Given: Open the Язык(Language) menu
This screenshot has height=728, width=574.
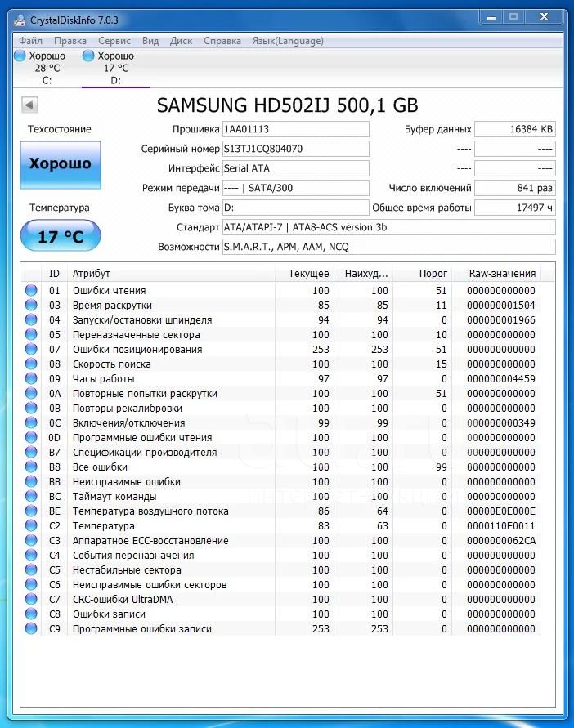Looking at the screenshot, I should (288, 41).
